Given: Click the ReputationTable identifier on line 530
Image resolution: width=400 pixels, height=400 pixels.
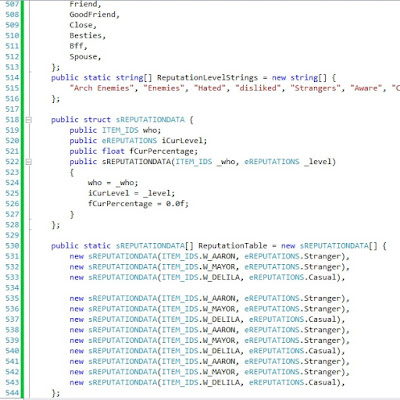Looking at the screenshot, I should click(x=233, y=246).
